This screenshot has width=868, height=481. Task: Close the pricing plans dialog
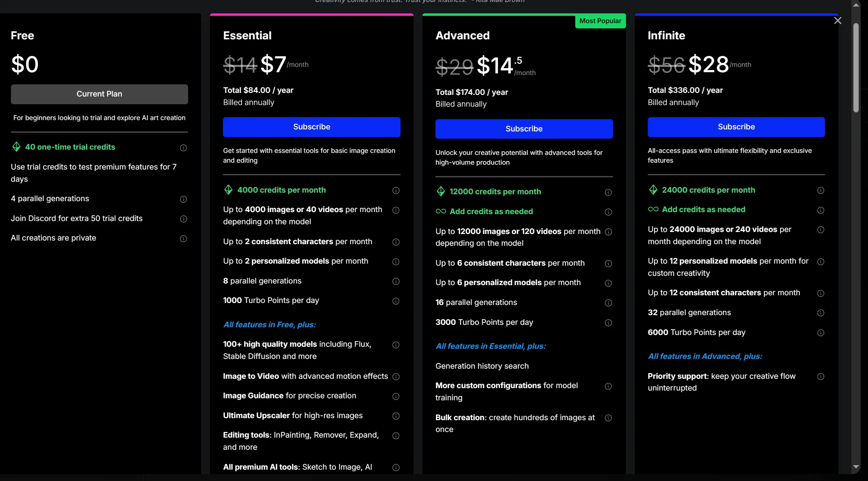(838, 21)
